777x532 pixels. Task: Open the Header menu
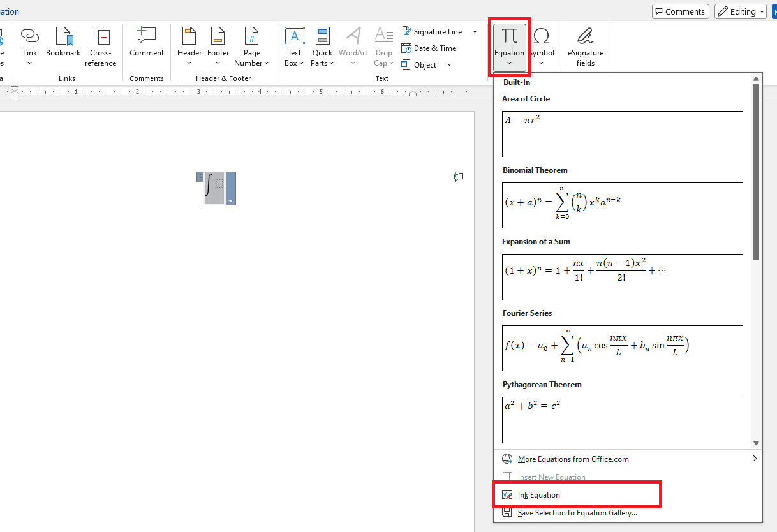(189, 47)
